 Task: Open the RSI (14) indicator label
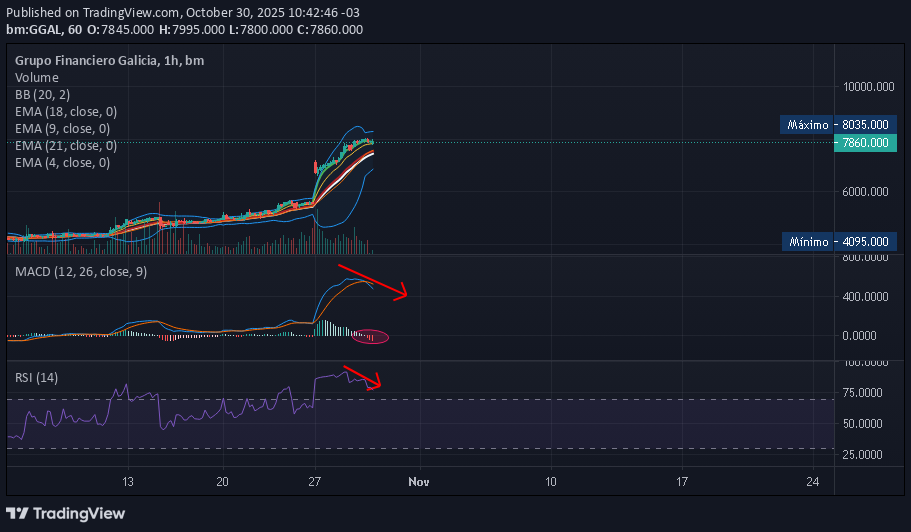37,377
